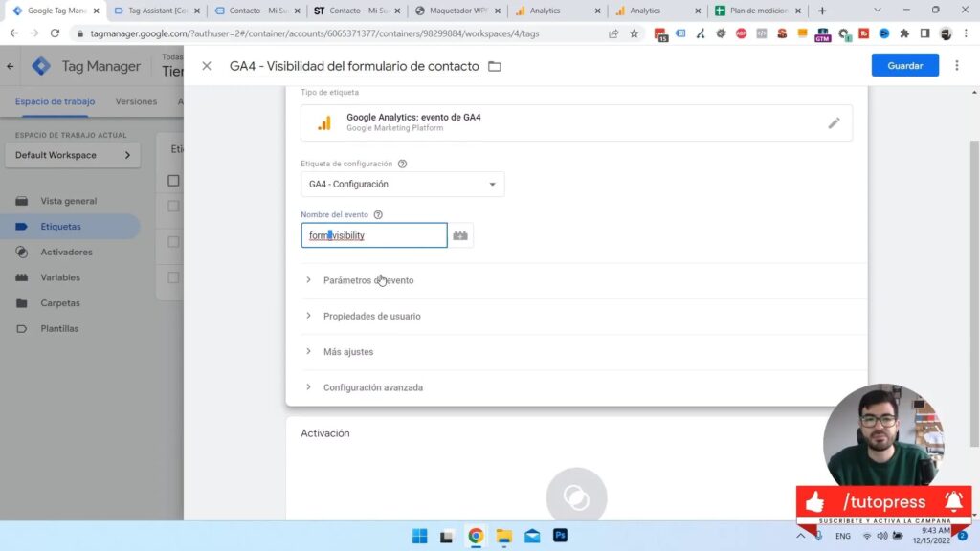980x551 pixels.
Task: Open the three-dot more options menu
Action: pyautogui.click(x=957, y=66)
